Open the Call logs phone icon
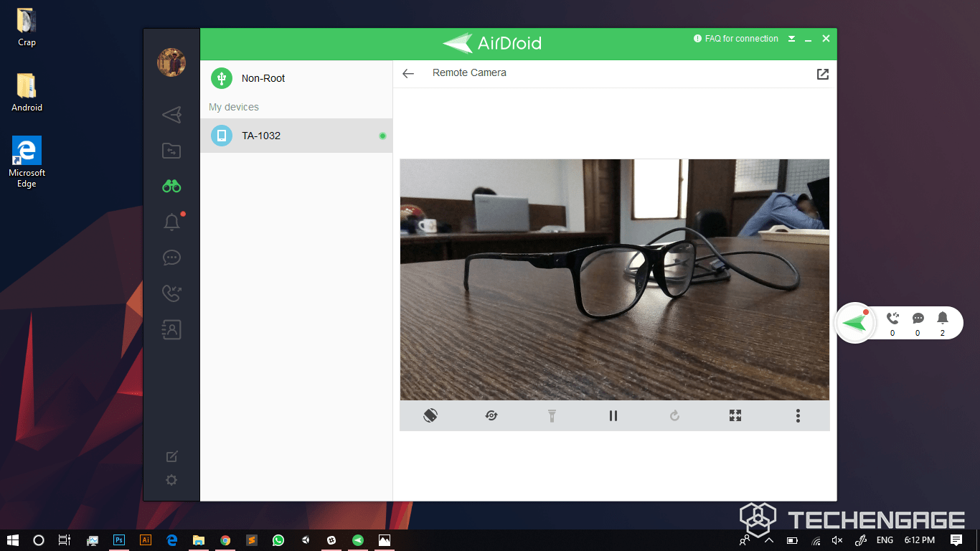Viewport: 980px width, 551px height. tap(171, 293)
